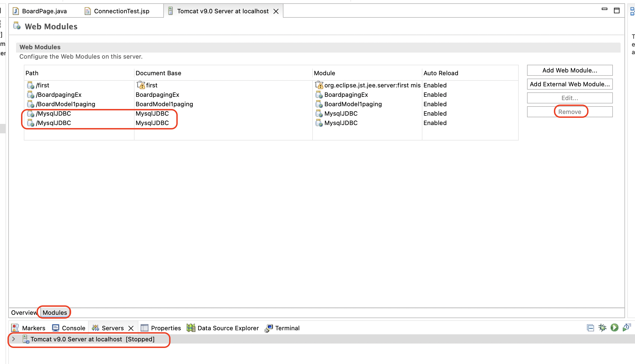Switch to the Modules tab
Screen dimensions: 635x364
tap(55, 313)
